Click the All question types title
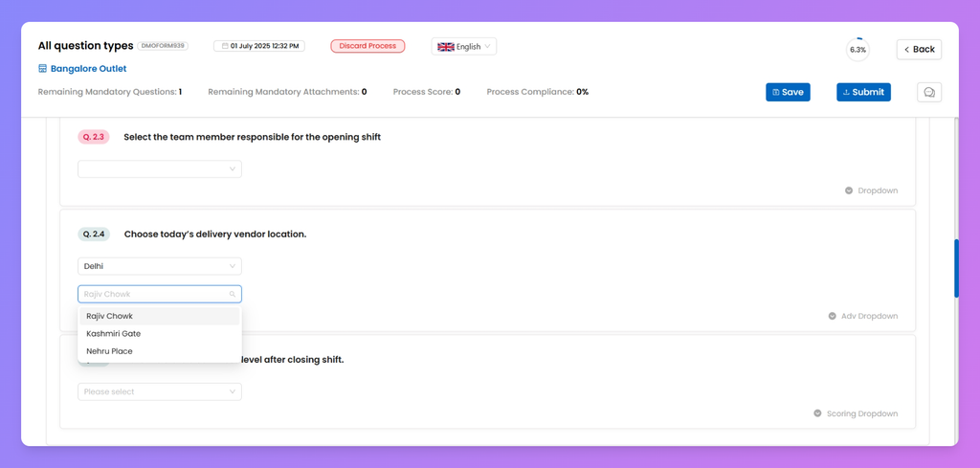Image resolution: width=980 pixels, height=468 pixels. (x=85, y=46)
